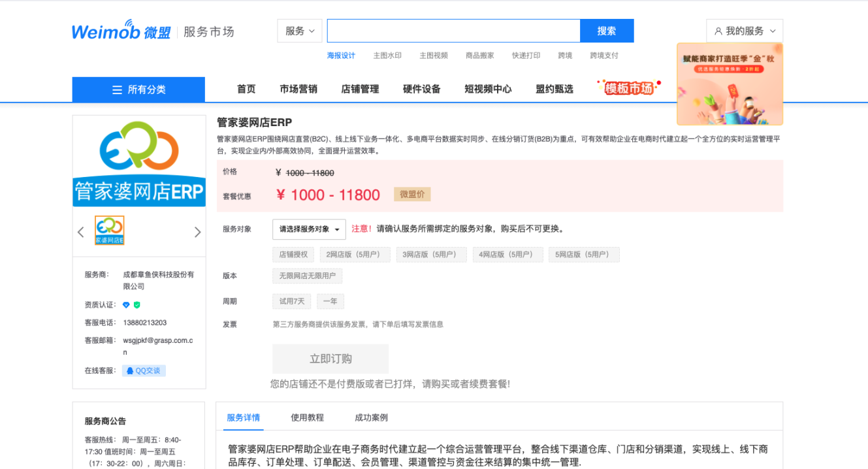
Task: Open the promotional banner ad
Action: click(730, 84)
